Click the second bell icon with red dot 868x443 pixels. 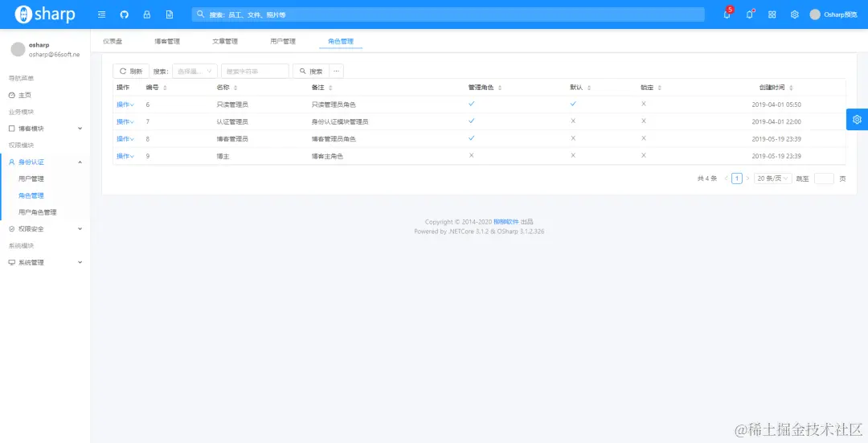tap(750, 15)
